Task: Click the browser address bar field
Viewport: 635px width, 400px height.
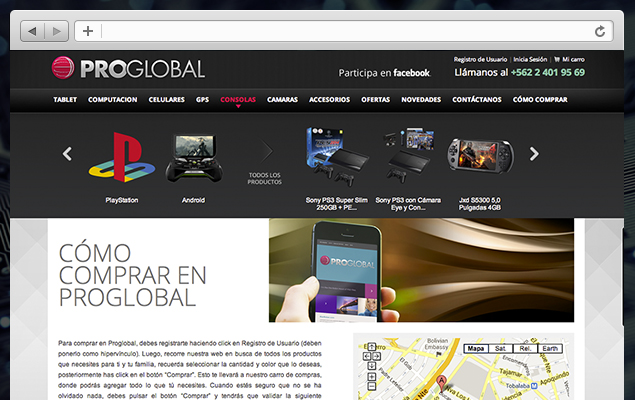Action: tap(344, 31)
